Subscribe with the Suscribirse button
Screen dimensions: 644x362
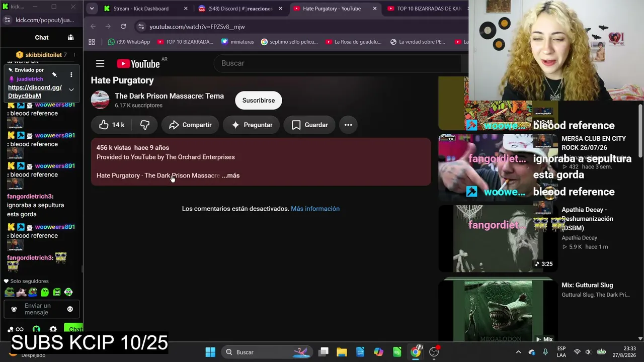tap(259, 100)
